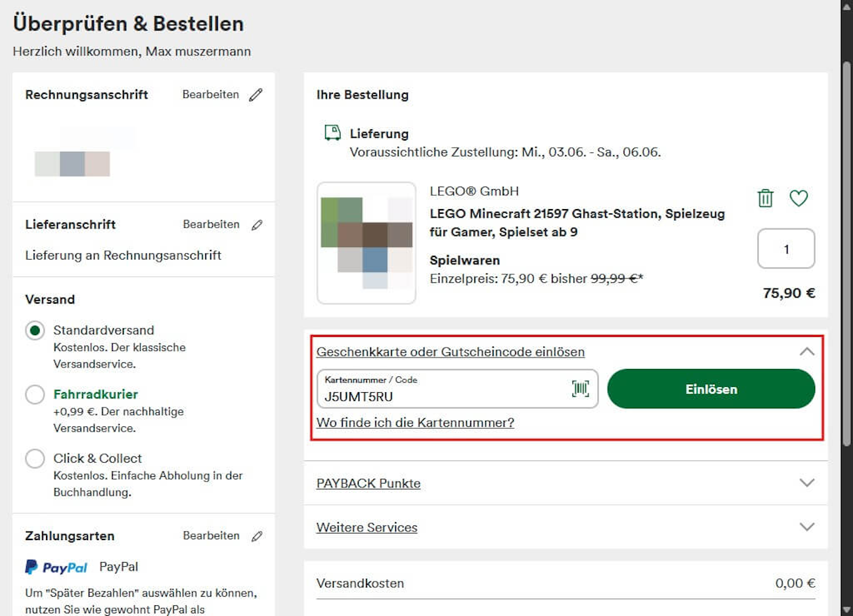Click the LEGO Minecraft 21597 product title
This screenshot has height=616, width=853.
[577, 223]
